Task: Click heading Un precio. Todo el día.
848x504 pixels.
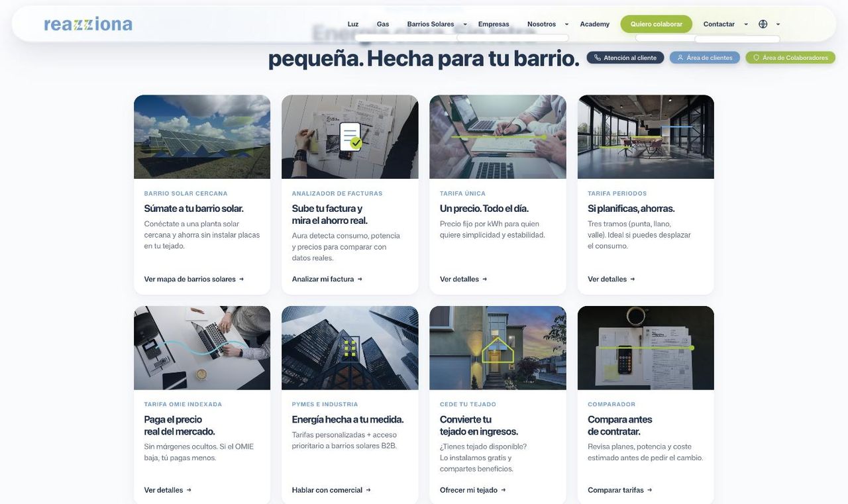Action: [x=484, y=208]
